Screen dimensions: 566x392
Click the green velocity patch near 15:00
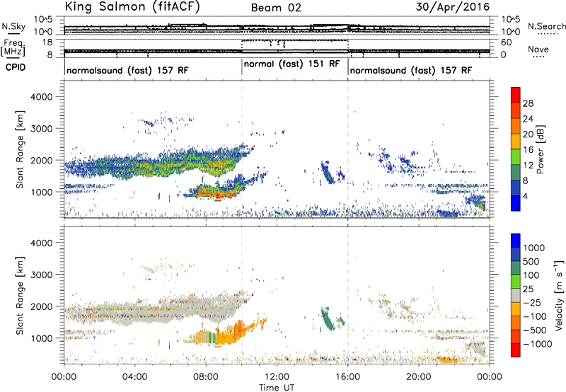(328, 319)
